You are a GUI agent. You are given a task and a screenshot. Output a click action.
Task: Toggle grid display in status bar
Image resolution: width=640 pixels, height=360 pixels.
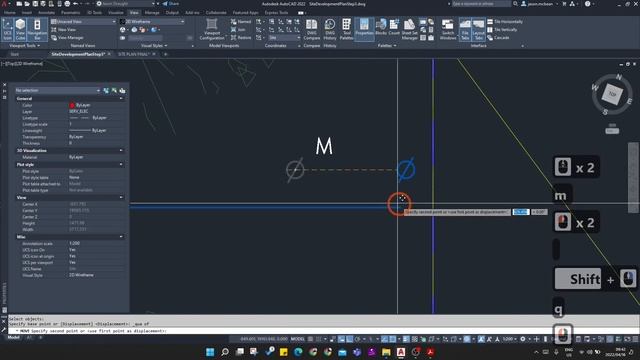coord(311,339)
